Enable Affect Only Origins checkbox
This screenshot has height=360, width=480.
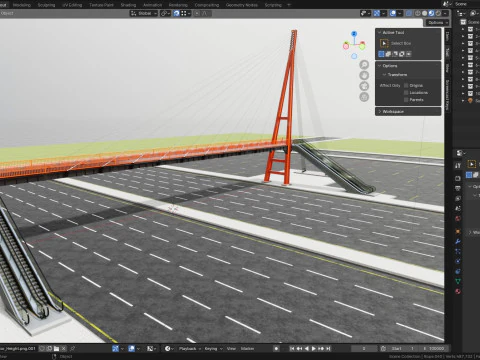[x=406, y=86]
